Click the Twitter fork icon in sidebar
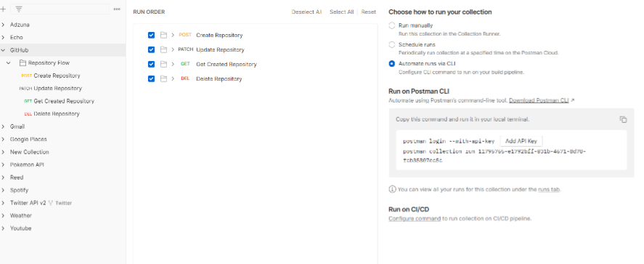 point(51,203)
